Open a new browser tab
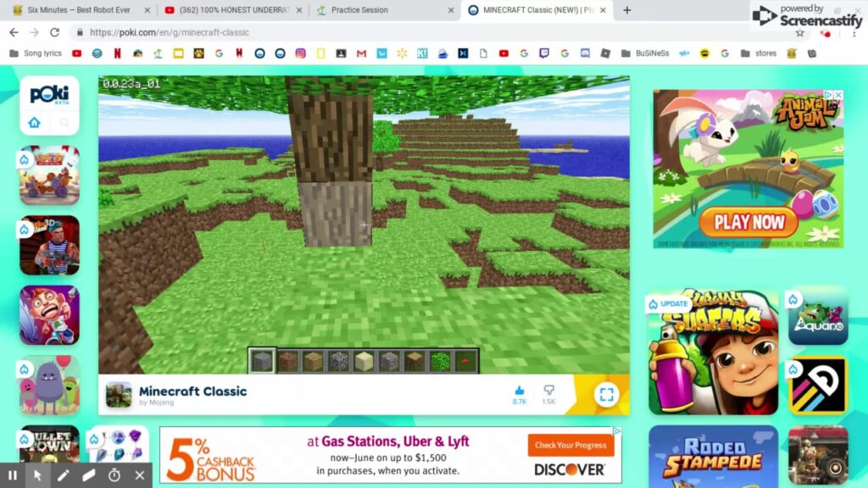 point(626,10)
